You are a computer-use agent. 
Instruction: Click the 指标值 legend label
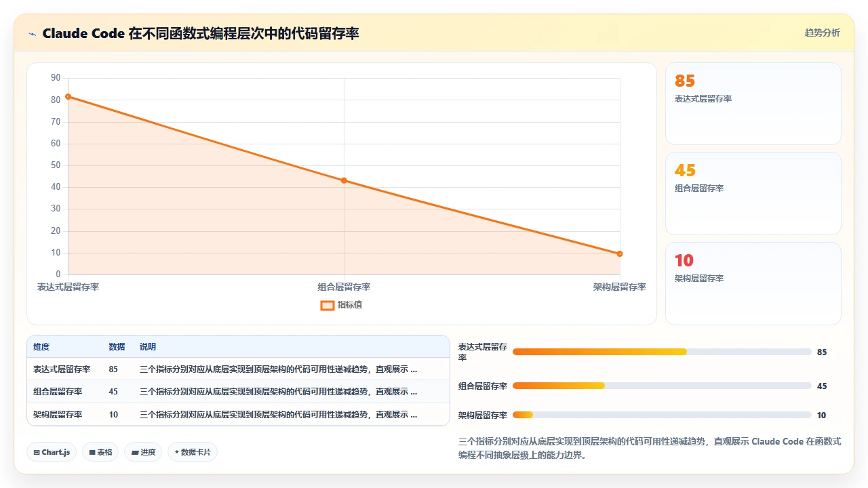pos(350,305)
